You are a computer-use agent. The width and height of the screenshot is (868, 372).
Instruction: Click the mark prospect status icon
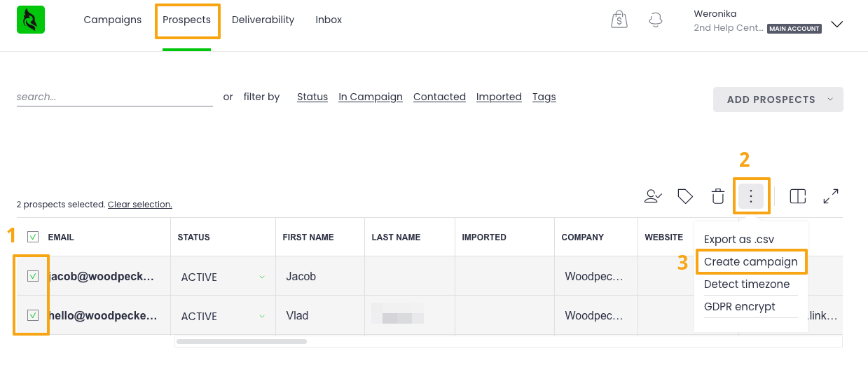click(653, 196)
